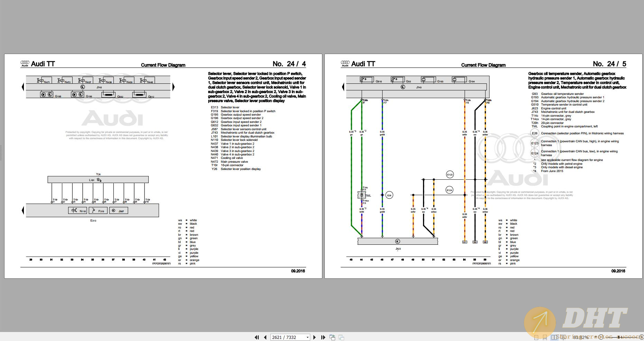Image resolution: width=644 pixels, height=341 pixels.
Task: Go to the previous page
Action: 265,337
